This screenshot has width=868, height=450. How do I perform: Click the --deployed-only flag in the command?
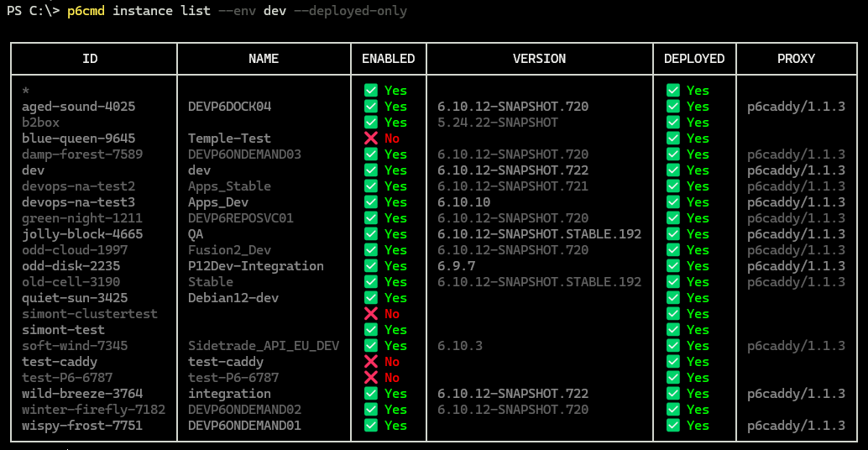(350, 11)
